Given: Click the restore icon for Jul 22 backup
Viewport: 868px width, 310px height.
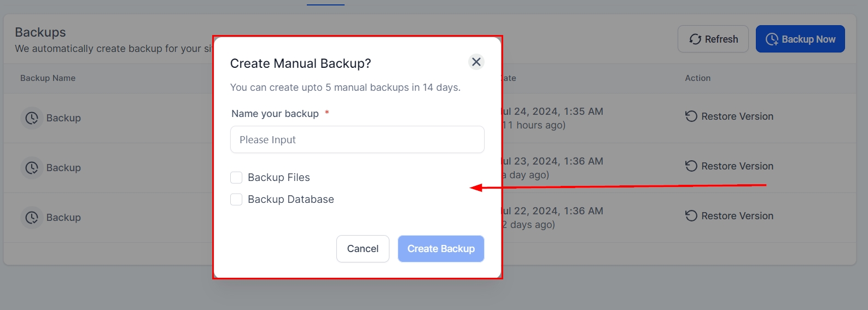Looking at the screenshot, I should click(x=691, y=216).
